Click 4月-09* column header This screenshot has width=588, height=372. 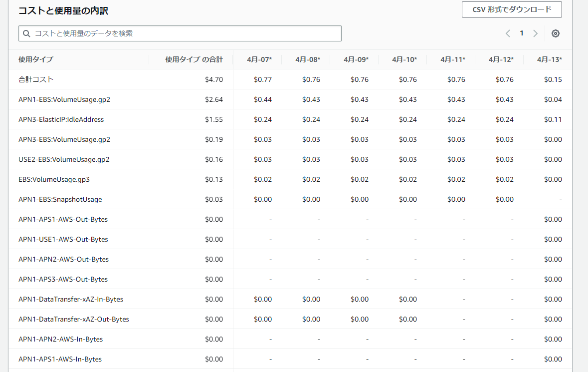[x=356, y=59]
